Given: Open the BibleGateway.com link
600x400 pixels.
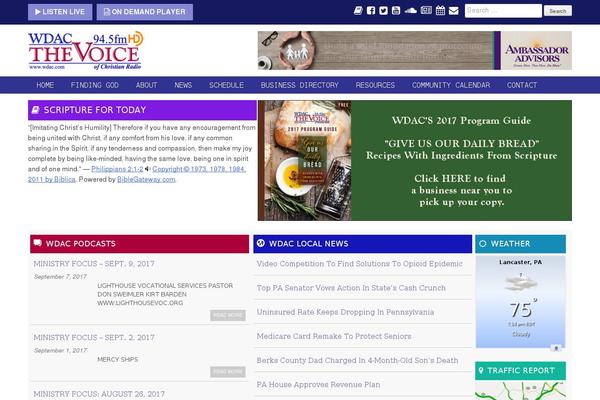Looking at the screenshot, I should (146, 179).
